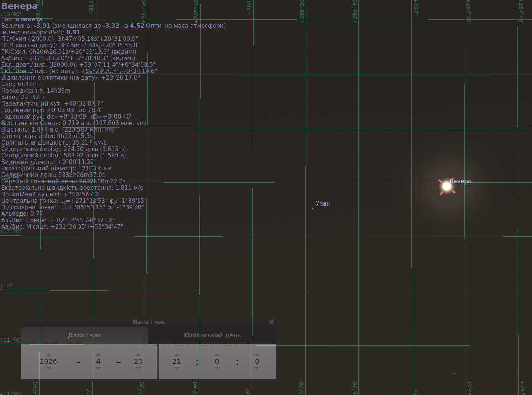
Task: Click the year field showing 2026
Action: (x=48, y=361)
